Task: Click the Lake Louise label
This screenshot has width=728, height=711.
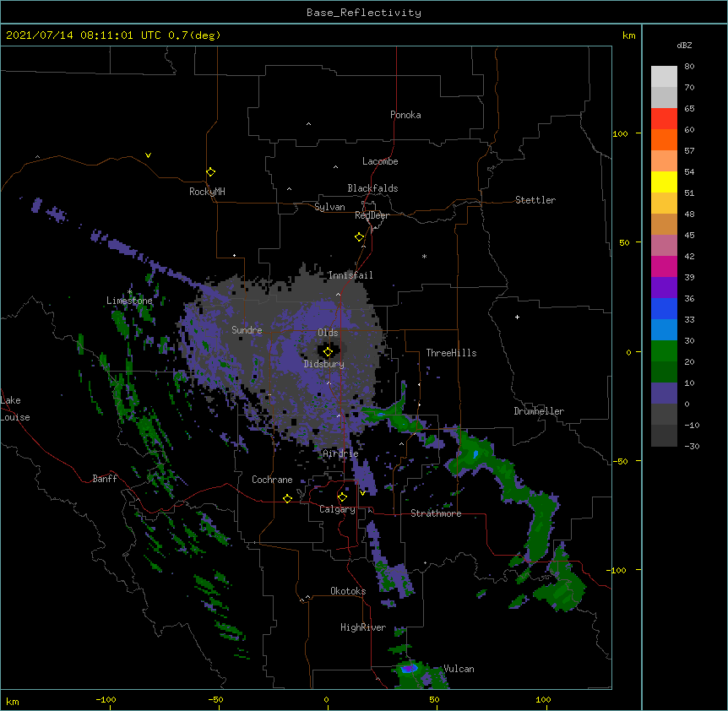Action: click(15, 409)
